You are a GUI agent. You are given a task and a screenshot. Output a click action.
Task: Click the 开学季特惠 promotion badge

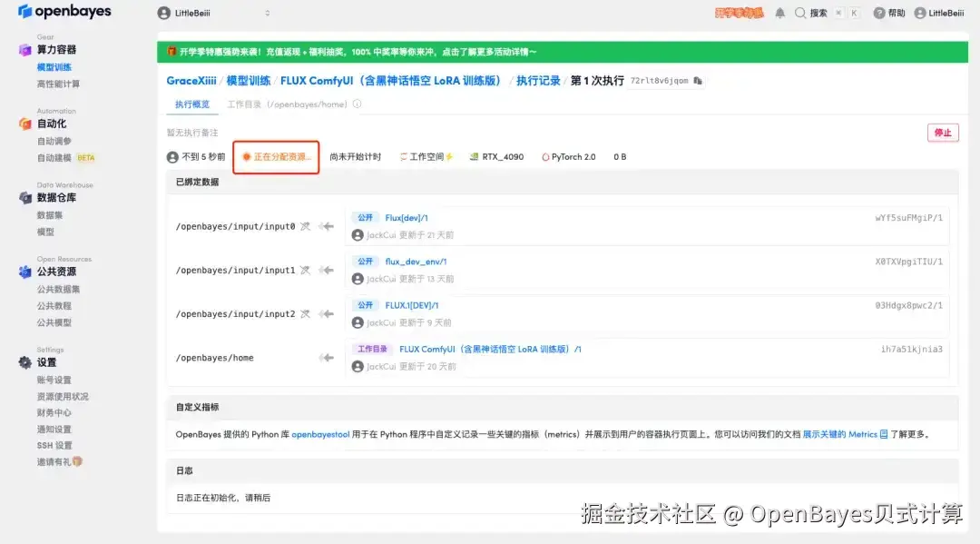[x=740, y=13]
